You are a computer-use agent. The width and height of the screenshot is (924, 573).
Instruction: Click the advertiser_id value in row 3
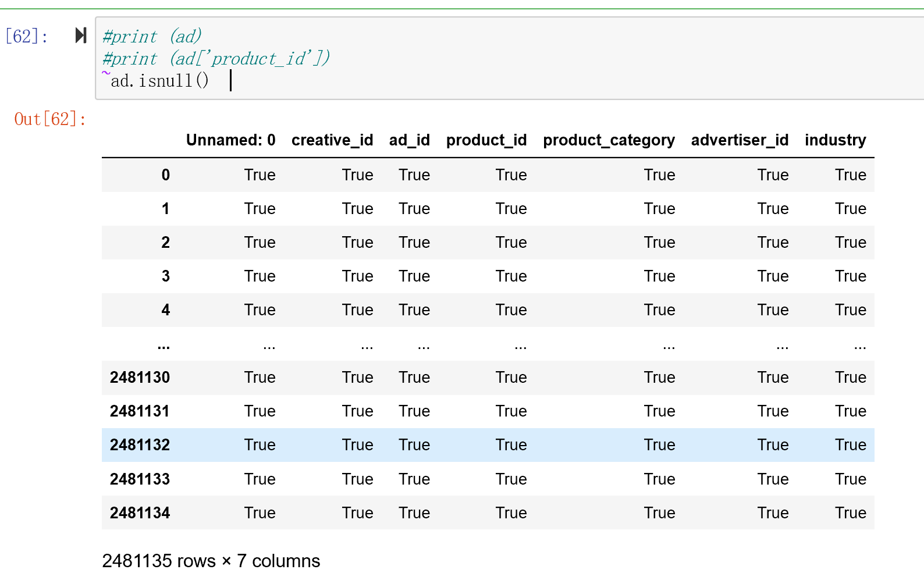tap(773, 276)
